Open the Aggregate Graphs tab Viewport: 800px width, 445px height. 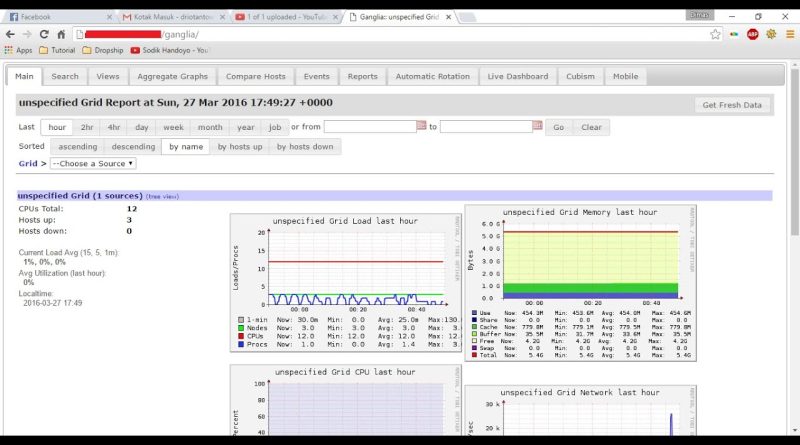point(172,76)
